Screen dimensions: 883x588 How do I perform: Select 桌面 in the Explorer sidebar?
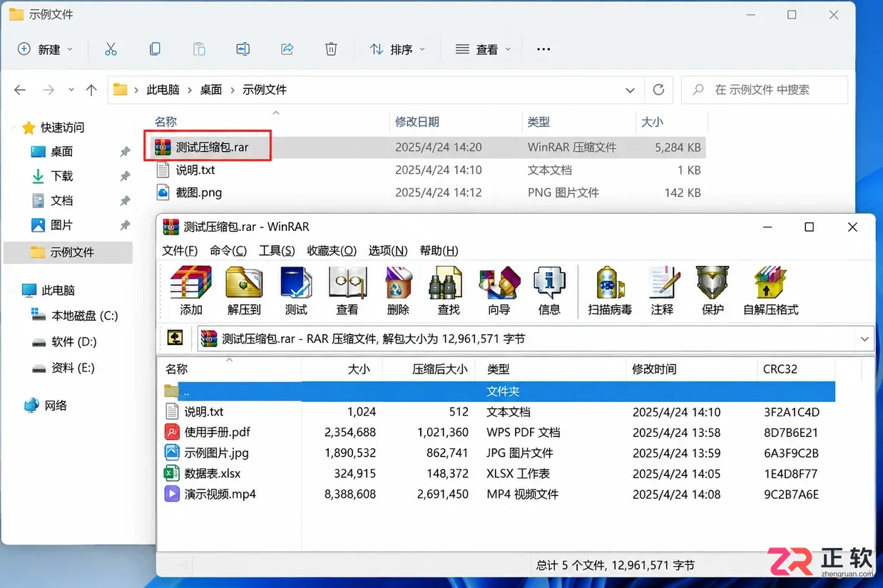(62, 152)
